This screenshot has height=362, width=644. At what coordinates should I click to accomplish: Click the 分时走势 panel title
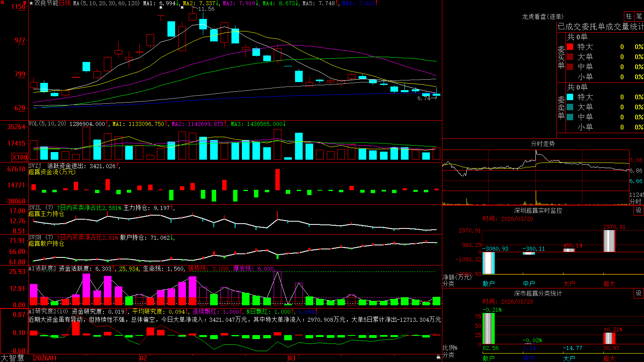click(543, 144)
